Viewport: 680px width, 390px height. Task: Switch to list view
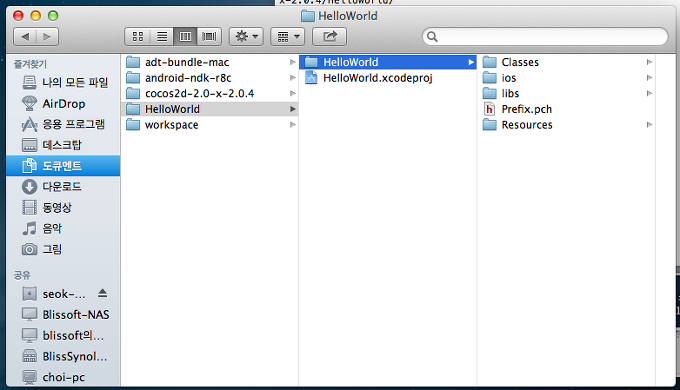coord(162,37)
